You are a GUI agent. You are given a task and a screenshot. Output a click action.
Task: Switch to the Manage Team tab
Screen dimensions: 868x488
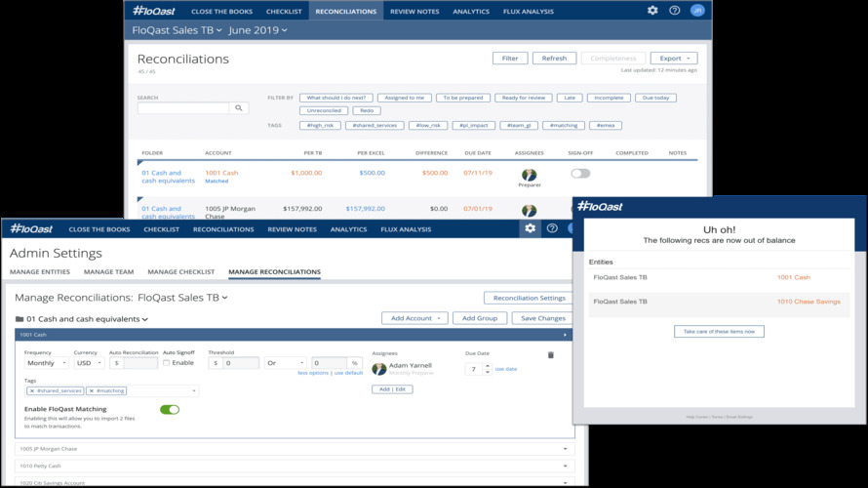click(x=109, y=272)
